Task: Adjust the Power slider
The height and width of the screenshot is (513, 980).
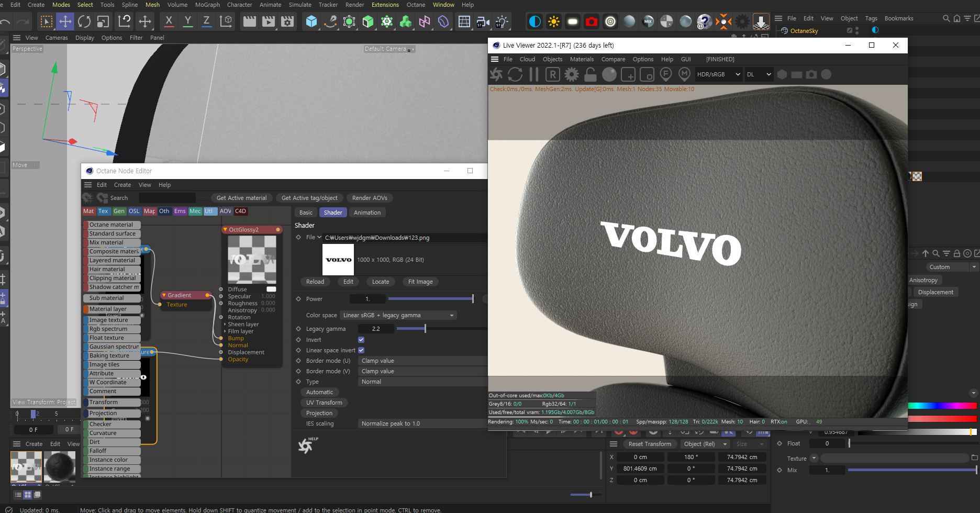Action: [x=430, y=299]
